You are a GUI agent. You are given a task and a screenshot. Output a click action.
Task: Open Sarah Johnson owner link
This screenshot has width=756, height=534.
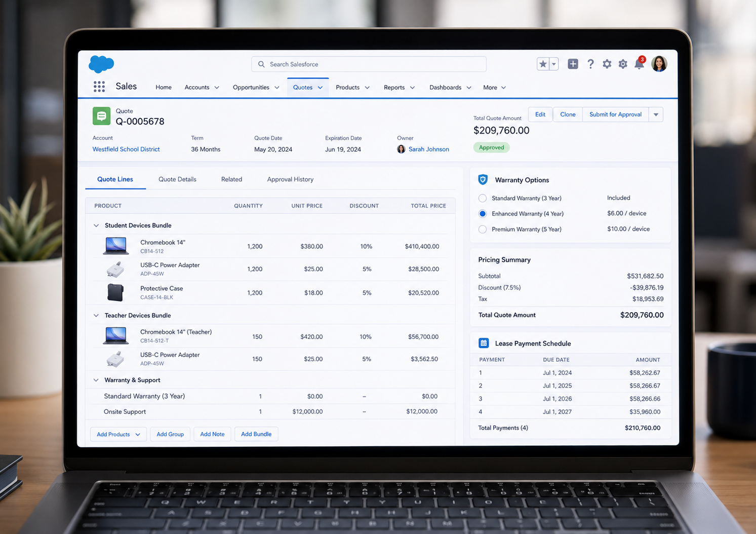[x=429, y=149]
